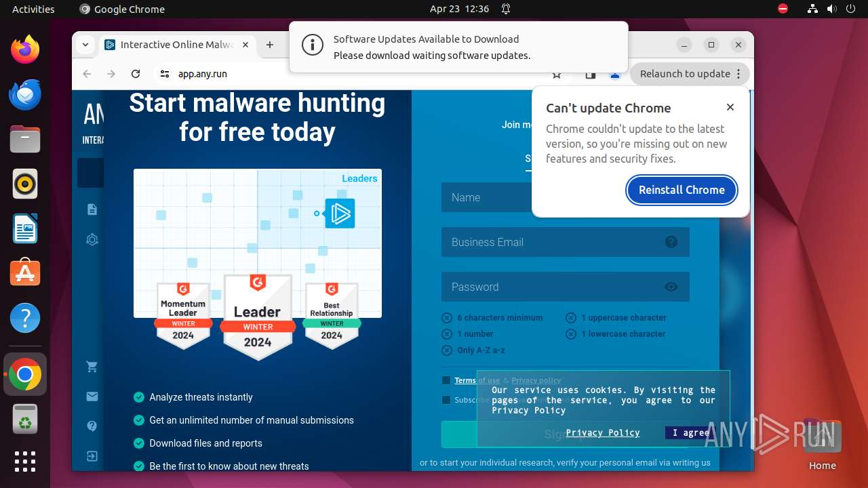The width and height of the screenshot is (868, 488).
Task: Show Applications grid in dock
Action: coord(25,462)
